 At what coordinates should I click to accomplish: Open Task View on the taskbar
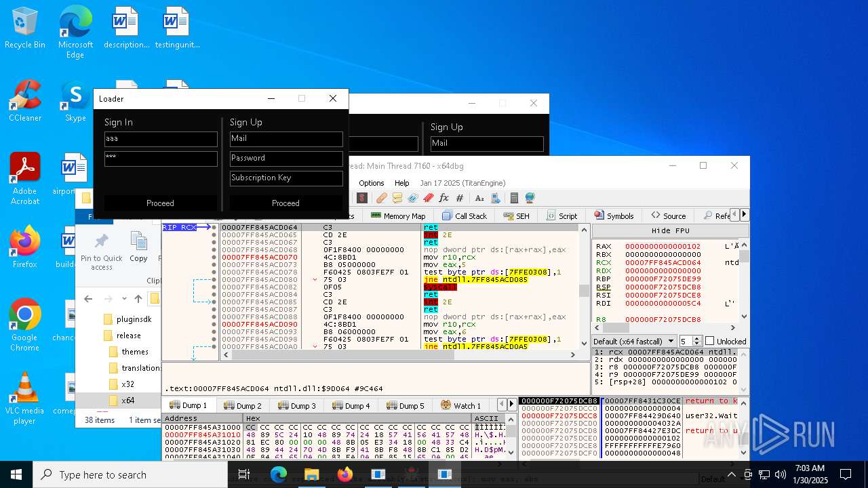(245, 474)
